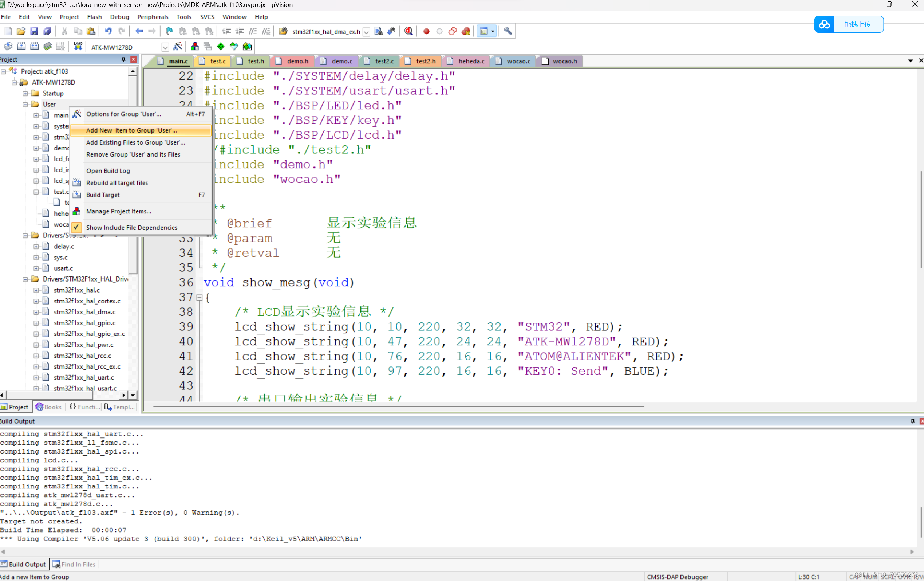Viewport: 924px width, 581px height.
Task: Open Manage Run-Time Environment with the green diamond icon
Action: pyautogui.click(x=221, y=47)
